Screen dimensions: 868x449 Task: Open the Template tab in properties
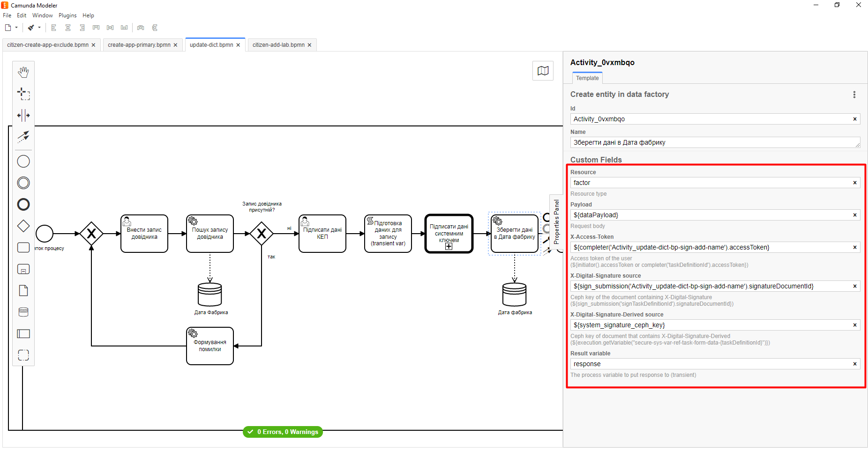point(587,78)
